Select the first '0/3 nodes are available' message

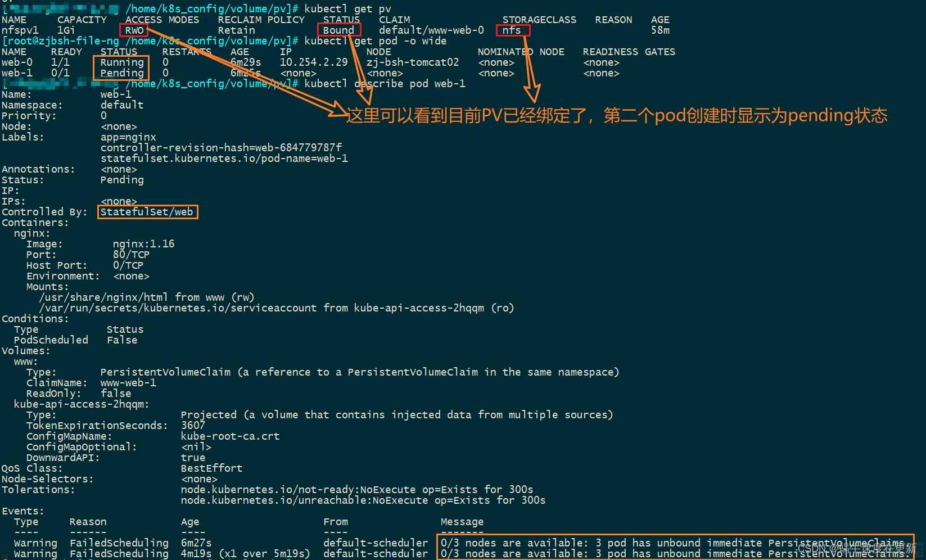tap(675, 543)
